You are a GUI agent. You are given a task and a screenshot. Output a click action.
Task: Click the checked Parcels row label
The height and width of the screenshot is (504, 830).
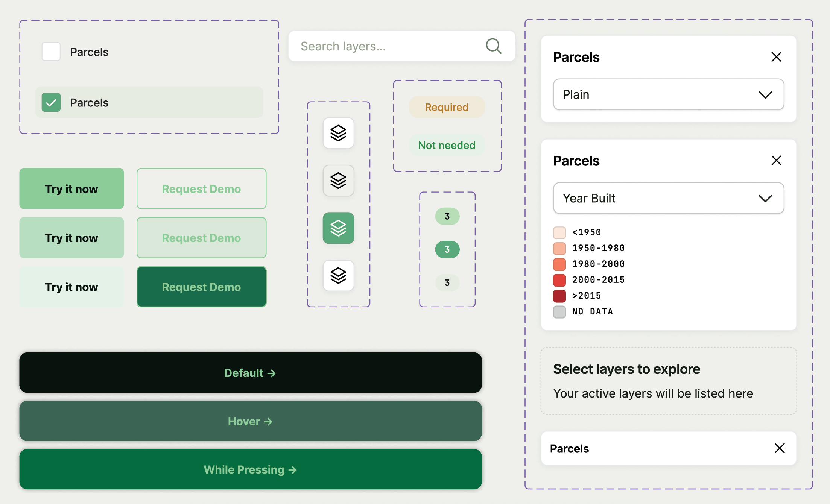[x=89, y=103]
